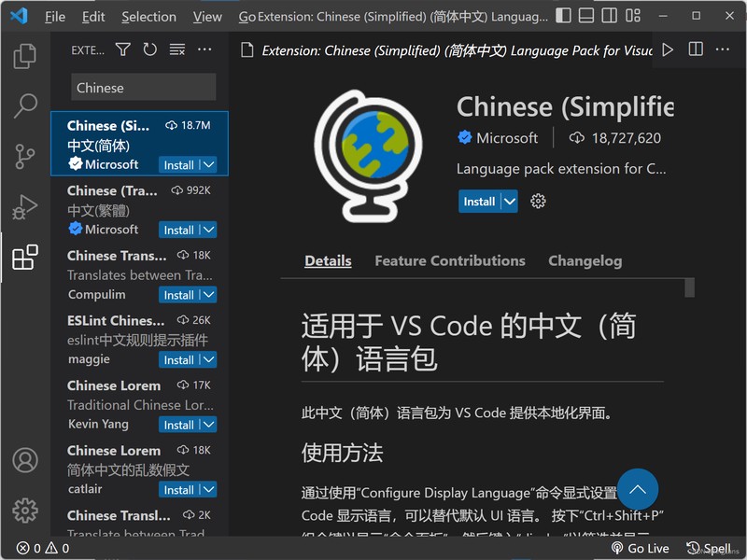Click the details page vertical scrollbar thumb
747x560 pixels.
point(689,287)
